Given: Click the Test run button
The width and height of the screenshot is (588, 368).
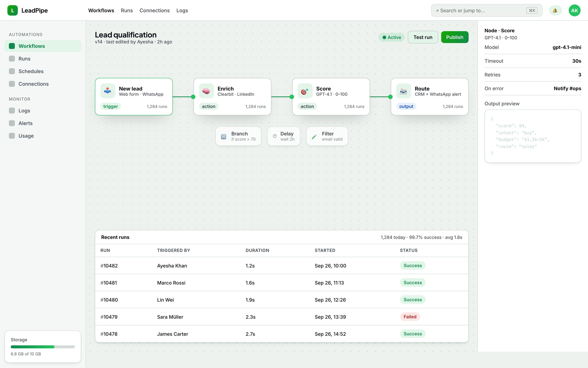Looking at the screenshot, I should click(423, 37).
